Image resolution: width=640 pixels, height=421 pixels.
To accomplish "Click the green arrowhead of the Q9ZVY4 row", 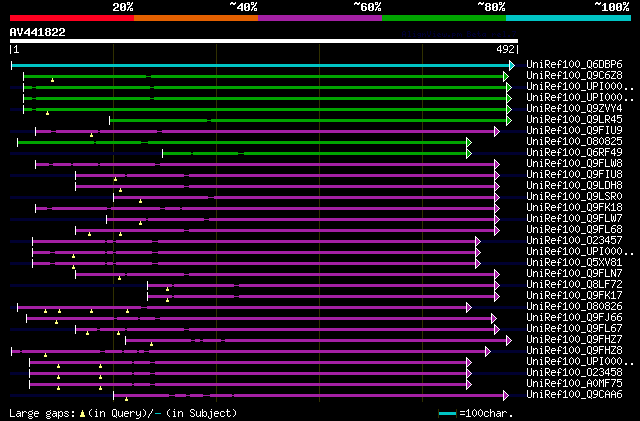I will pyautogui.click(x=509, y=109).
